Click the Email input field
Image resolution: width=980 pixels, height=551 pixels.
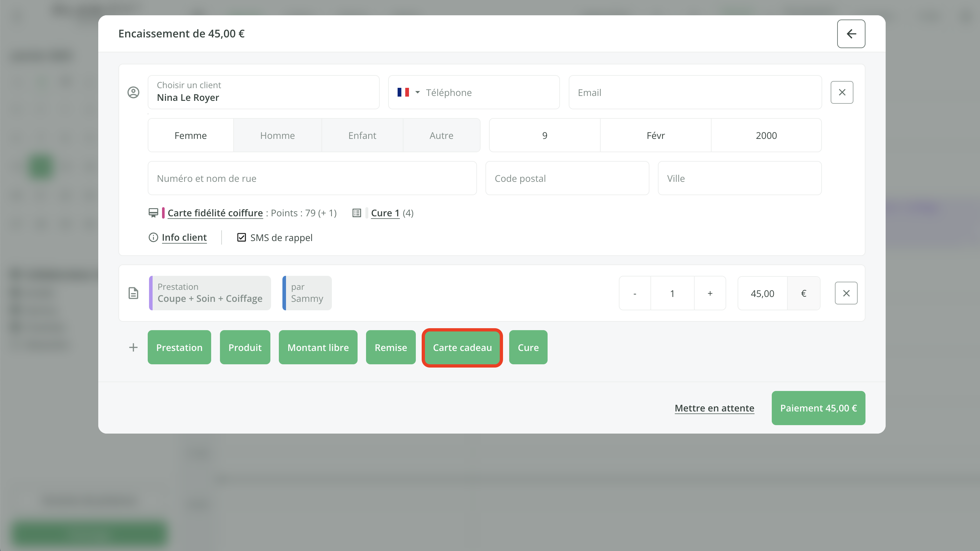695,92
